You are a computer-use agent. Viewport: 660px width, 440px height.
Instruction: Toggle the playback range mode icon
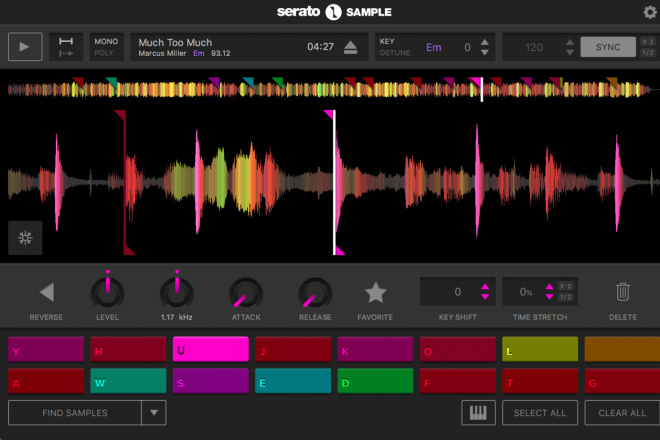(66, 47)
